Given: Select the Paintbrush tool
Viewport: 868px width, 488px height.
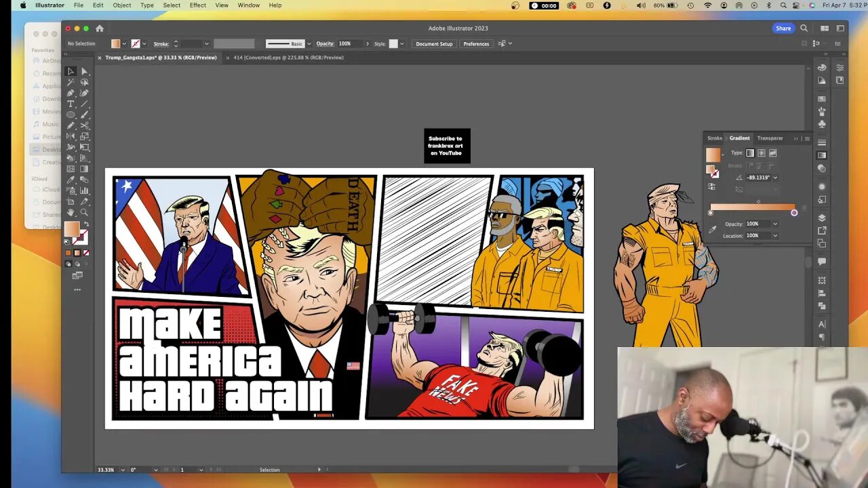Looking at the screenshot, I should [x=84, y=115].
